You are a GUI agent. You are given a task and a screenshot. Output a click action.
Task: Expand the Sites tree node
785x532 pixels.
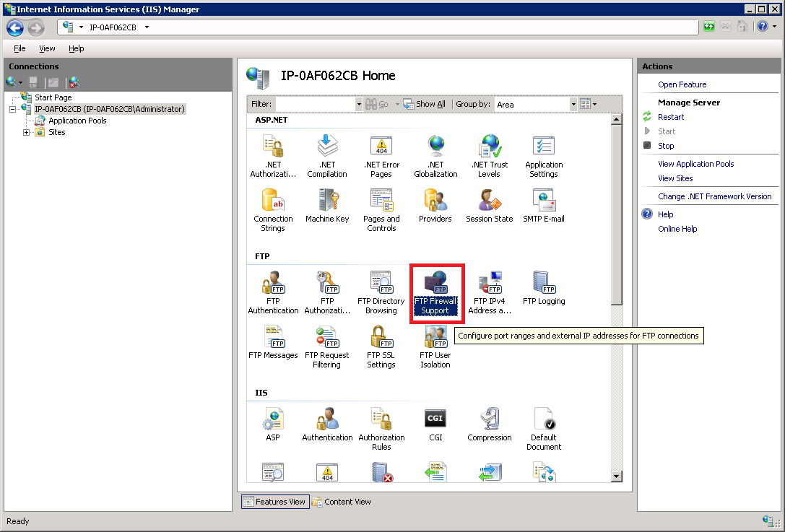tap(27, 133)
